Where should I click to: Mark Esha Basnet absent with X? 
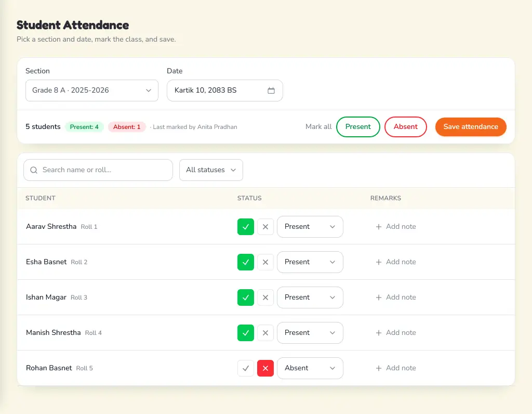(x=265, y=262)
